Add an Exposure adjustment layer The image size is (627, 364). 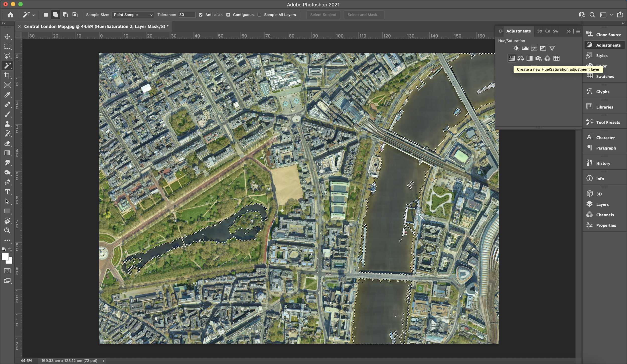point(543,48)
